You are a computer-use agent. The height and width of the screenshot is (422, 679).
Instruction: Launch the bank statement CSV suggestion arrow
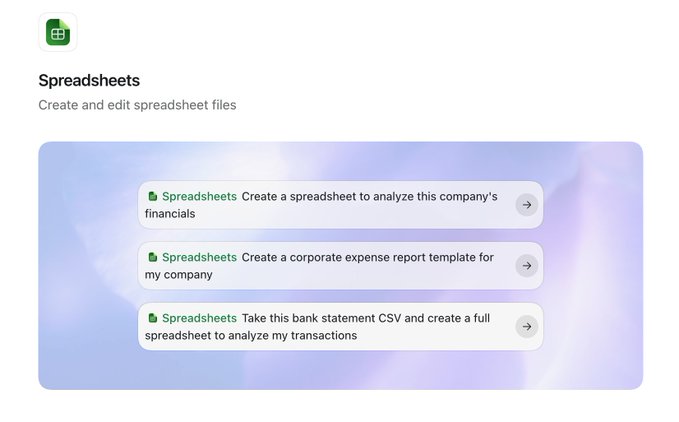tap(527, 327)
